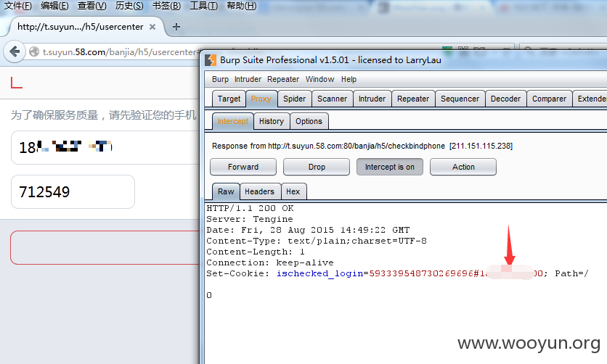Switch to the Proxy tab

coord(261,99)
